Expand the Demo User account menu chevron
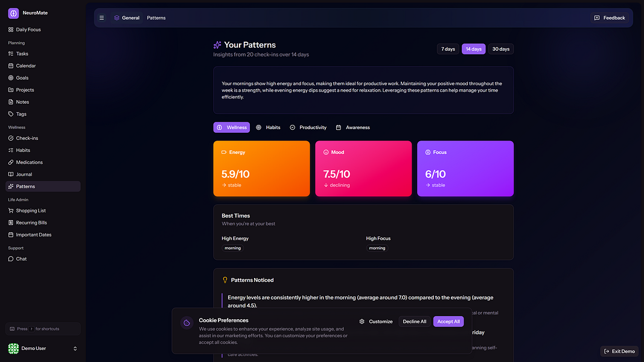Screen dimensions: 644x362 tap(75, 349)
